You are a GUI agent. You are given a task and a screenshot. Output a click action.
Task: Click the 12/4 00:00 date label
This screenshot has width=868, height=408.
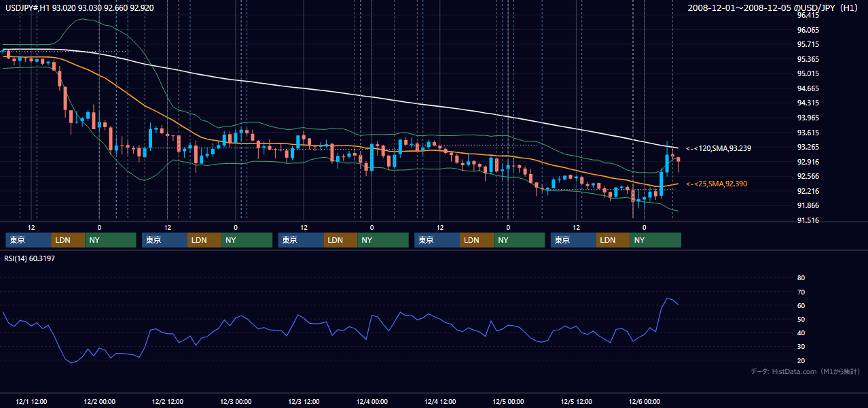pos(372,402)
